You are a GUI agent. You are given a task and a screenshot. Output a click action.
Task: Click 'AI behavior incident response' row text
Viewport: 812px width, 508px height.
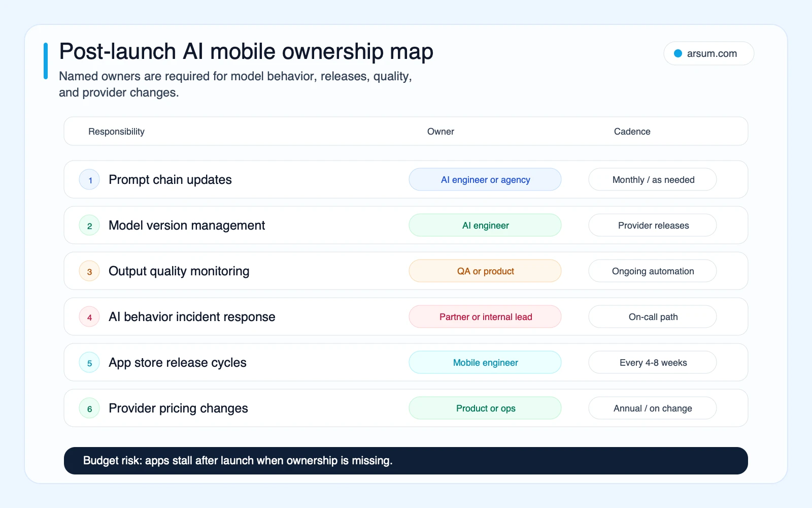pos(192,317)
